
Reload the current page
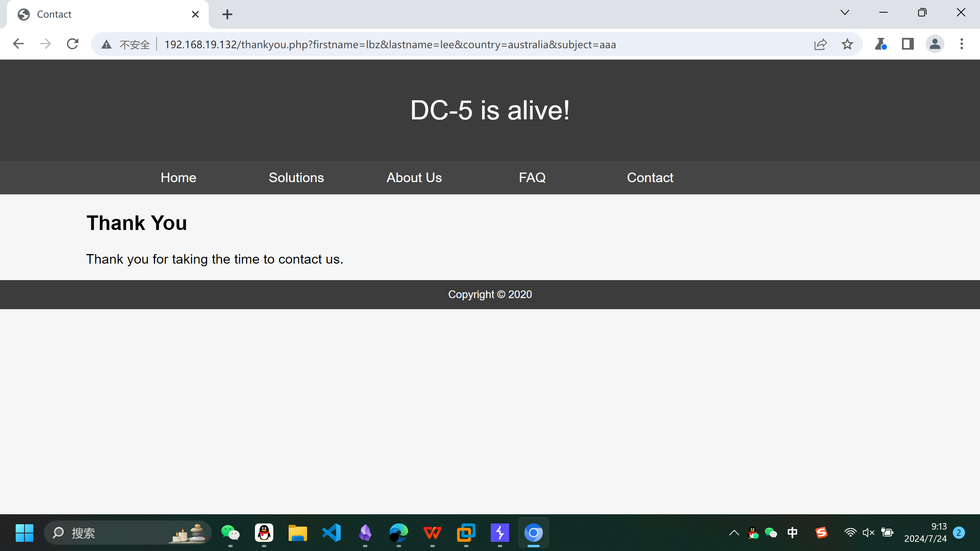72,44
